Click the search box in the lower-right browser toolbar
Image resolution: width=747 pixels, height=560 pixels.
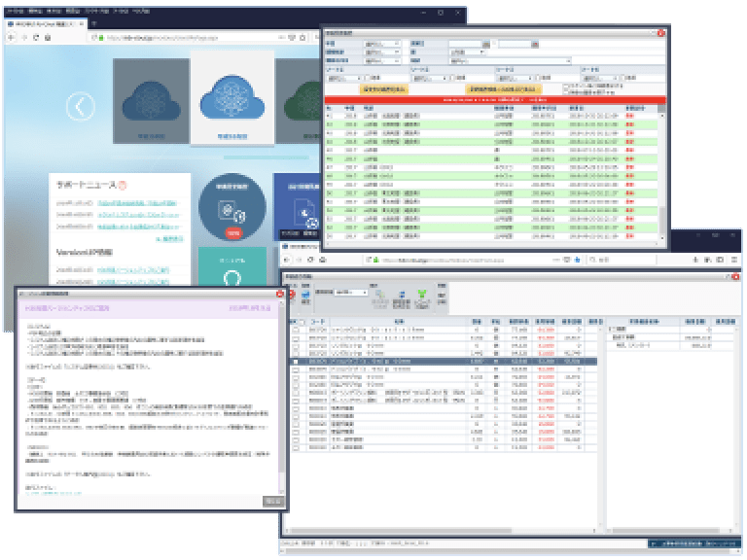point(622,260)
